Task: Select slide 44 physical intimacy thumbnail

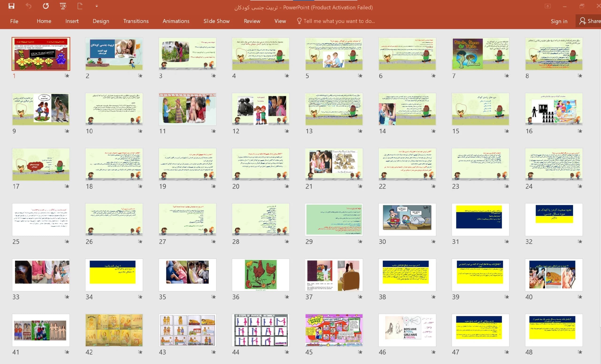Action: click(261, 330)
